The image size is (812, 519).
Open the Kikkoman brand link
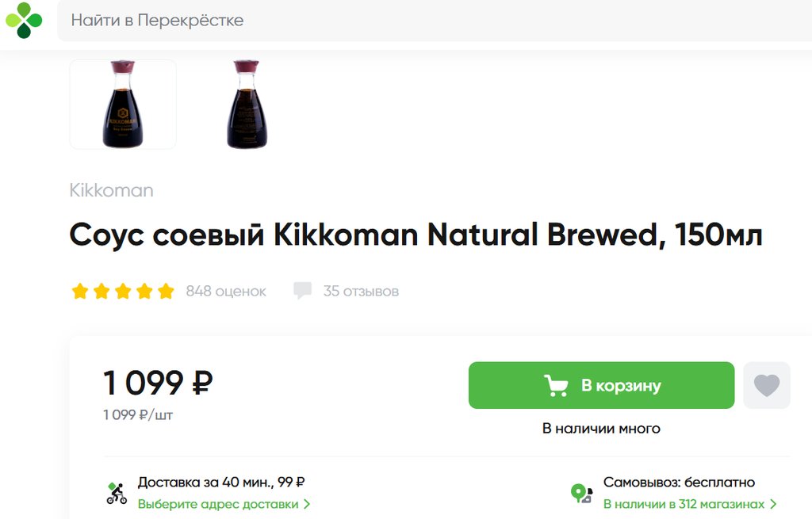[x=111, y=190]
